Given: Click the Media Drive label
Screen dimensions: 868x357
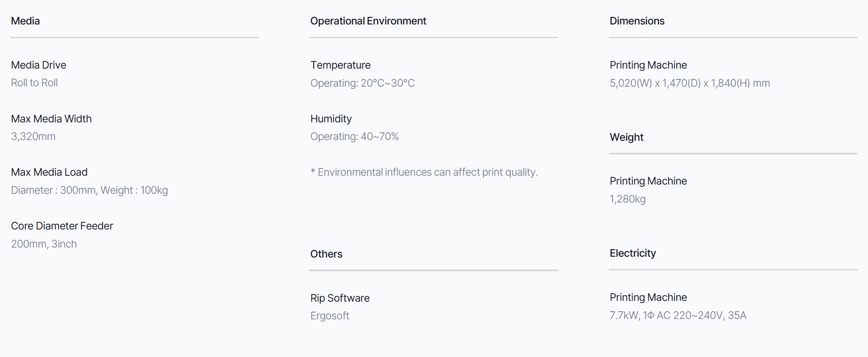Looking at the screenshot, I should (38, 65).
